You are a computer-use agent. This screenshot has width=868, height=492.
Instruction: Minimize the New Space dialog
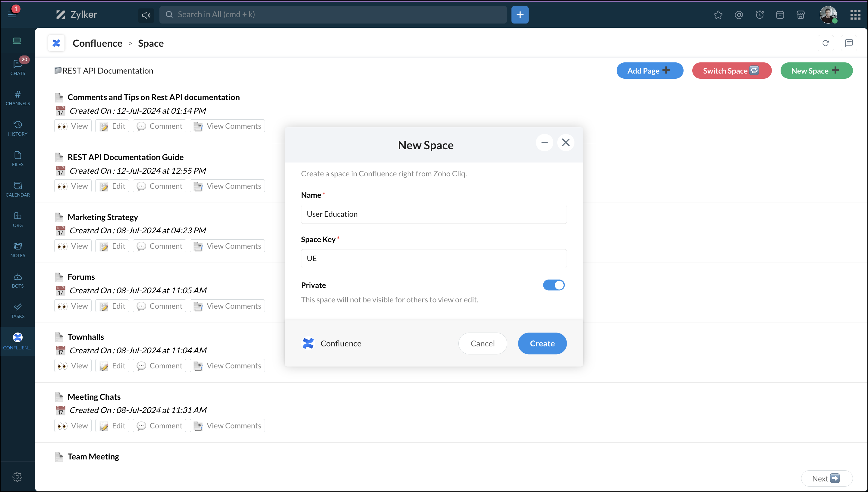(544, 142)
